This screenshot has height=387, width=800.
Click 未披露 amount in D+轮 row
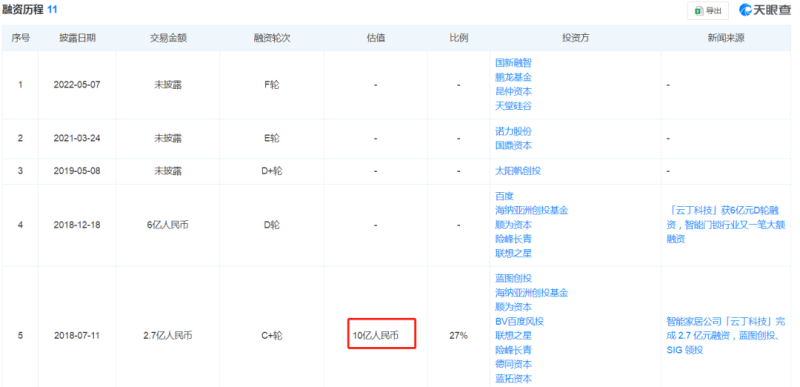coord(168,171)
